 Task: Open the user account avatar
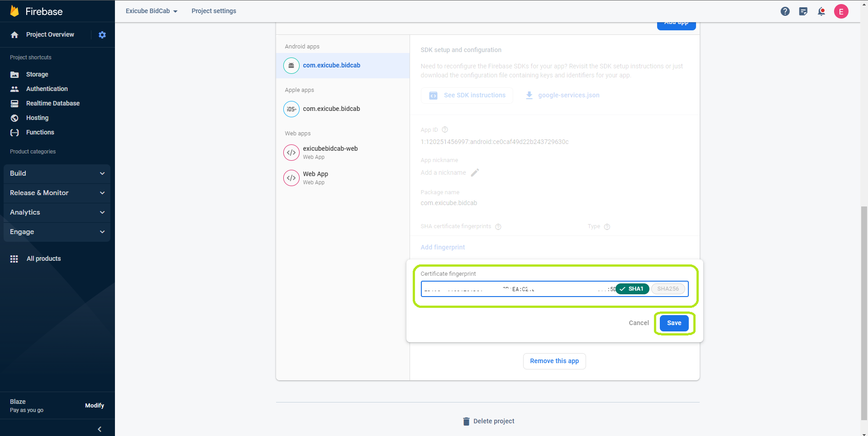841,11
